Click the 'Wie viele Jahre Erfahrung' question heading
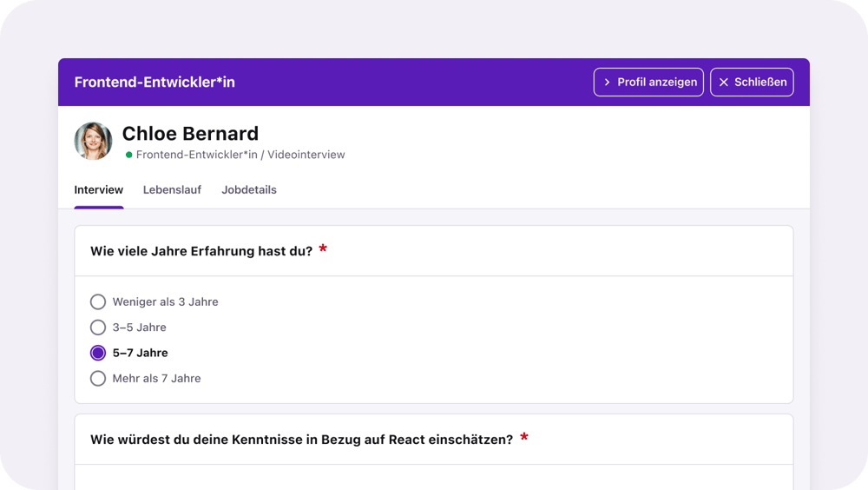Screen dimensions: 868x490 tap(201, 251)
